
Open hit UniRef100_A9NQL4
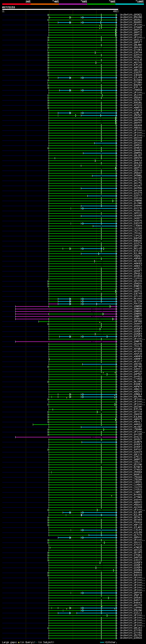tap(131, 394)
